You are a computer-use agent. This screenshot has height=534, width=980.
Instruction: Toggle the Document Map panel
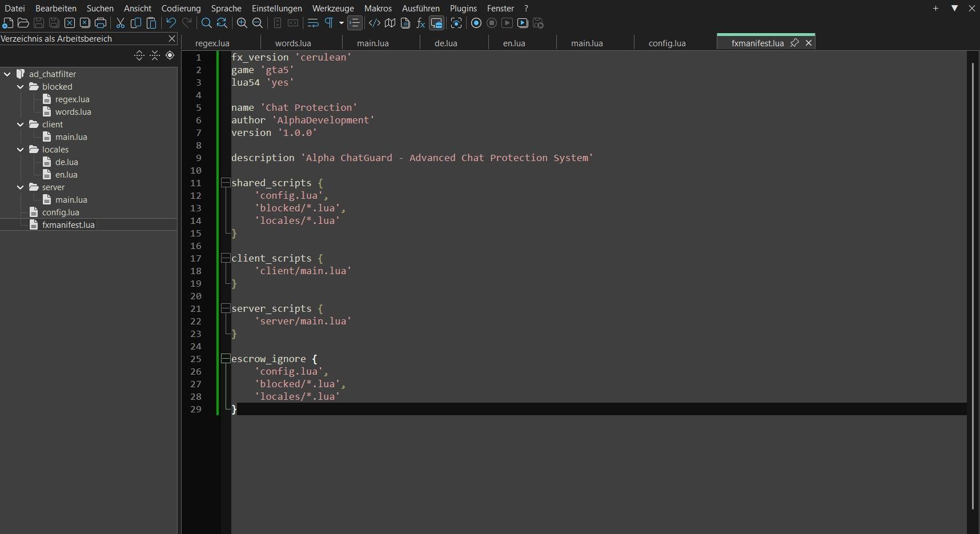(x=390, y=23)
